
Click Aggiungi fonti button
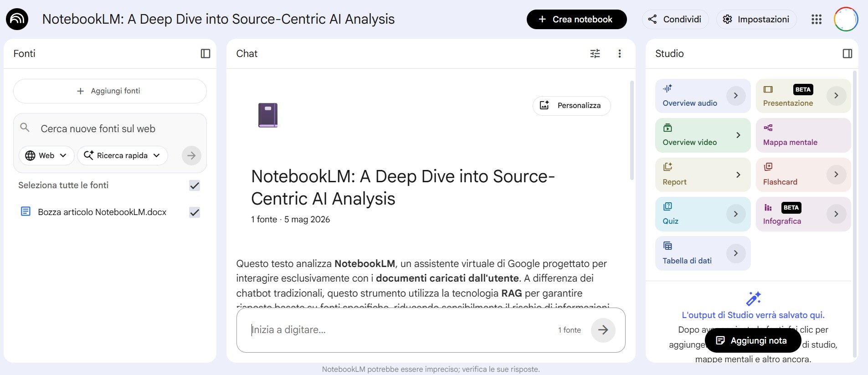click(110, 91)
